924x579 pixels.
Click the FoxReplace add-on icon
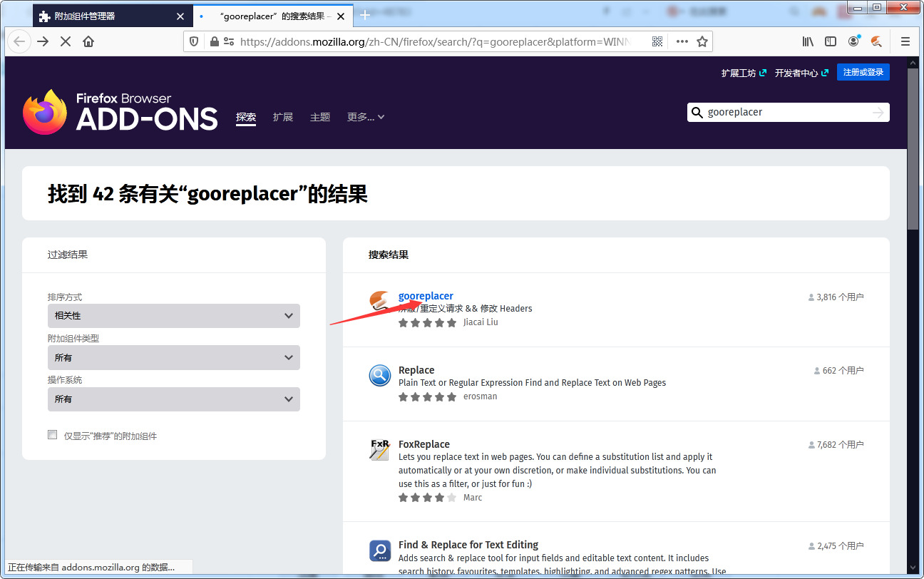380,449
